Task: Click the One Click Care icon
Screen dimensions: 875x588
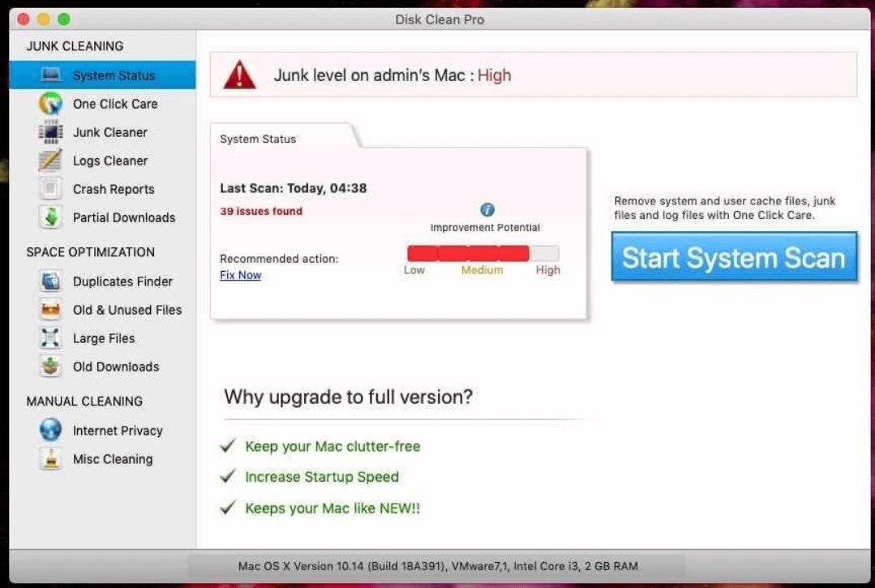Action: pos(51,104)
